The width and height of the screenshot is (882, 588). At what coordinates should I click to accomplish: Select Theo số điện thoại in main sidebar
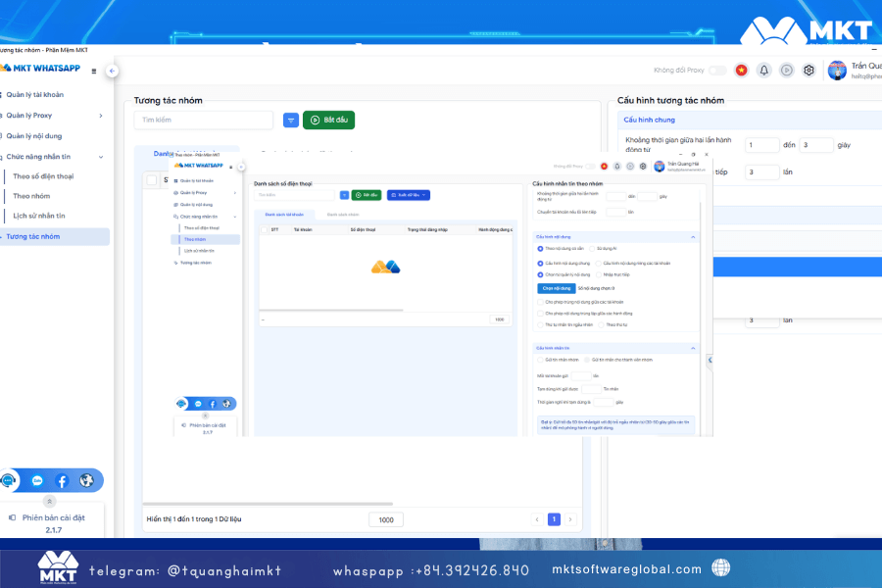pyautogui.click(x=43, y=176)
